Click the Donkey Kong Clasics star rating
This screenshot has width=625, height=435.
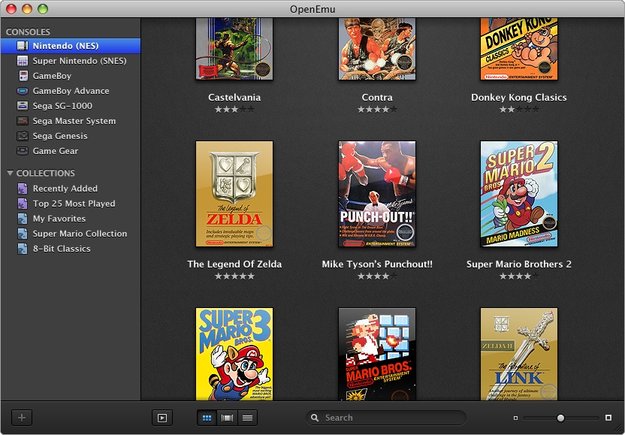[519, 109]
